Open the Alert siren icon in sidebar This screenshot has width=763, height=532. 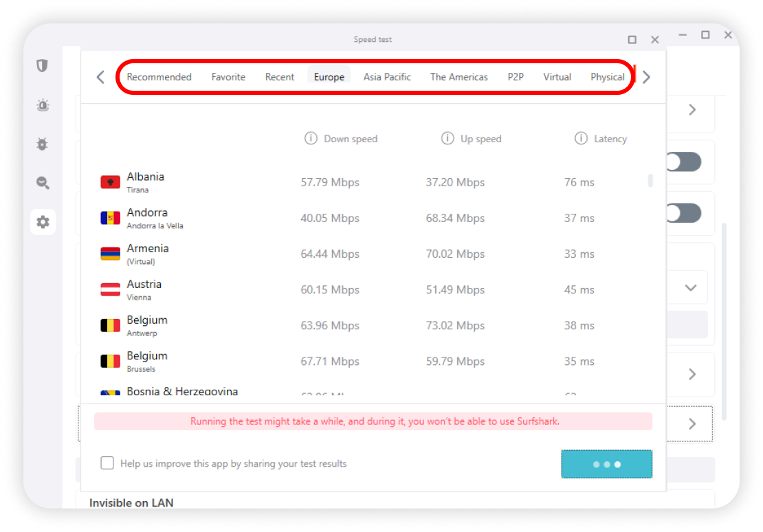pos(43,105)
